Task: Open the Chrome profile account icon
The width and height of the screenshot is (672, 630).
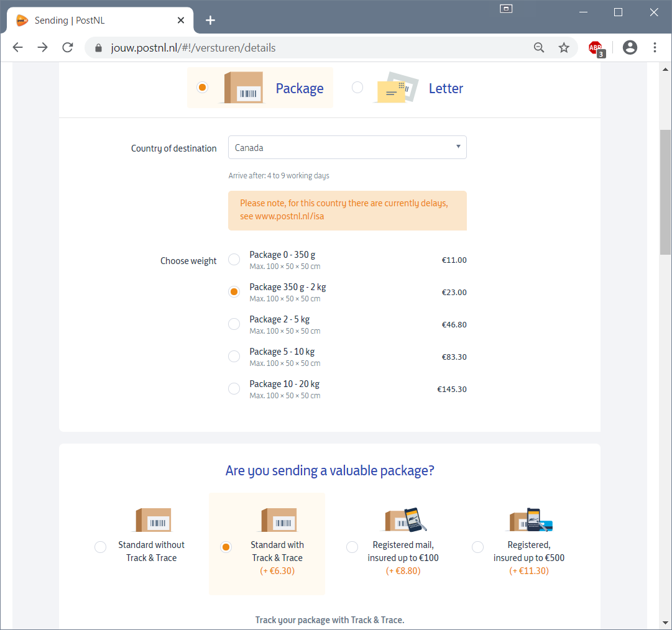Action: [x=630, y=48]
